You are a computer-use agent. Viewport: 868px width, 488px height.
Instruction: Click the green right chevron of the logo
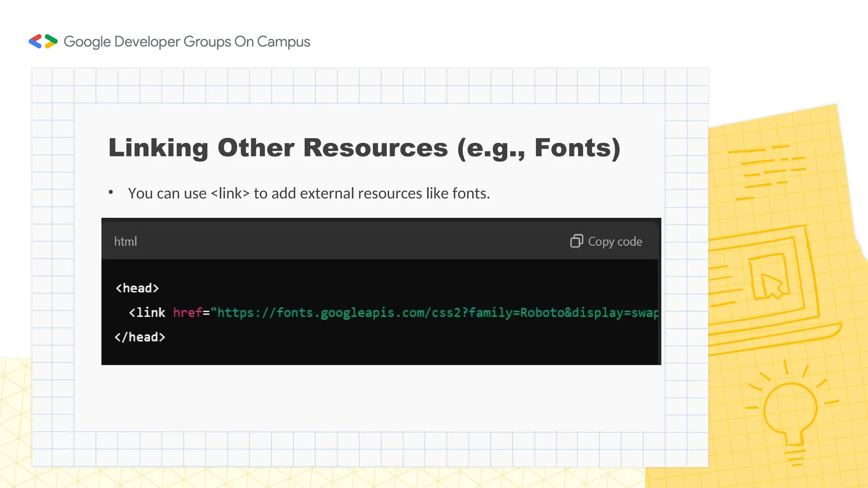point(51,39)
